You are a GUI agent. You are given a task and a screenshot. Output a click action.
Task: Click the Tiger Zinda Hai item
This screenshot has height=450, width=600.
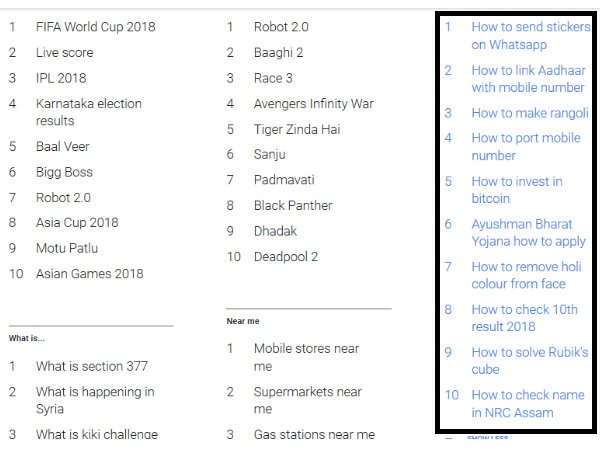297,129
